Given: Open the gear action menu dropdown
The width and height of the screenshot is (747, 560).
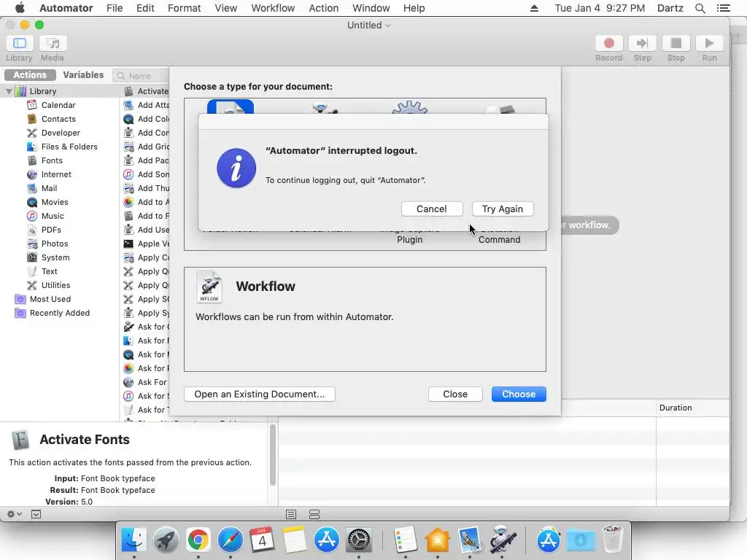Looking at the screenshot, I should [15, 514].
